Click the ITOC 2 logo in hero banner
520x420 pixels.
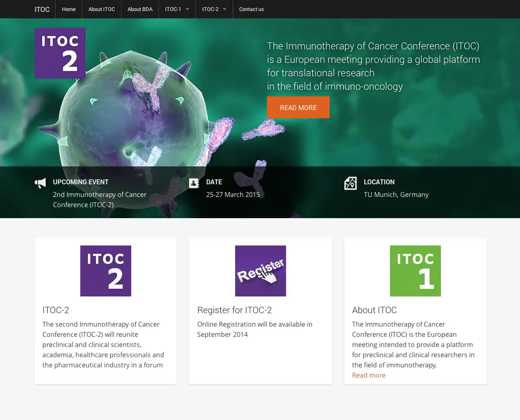point(60,53)
